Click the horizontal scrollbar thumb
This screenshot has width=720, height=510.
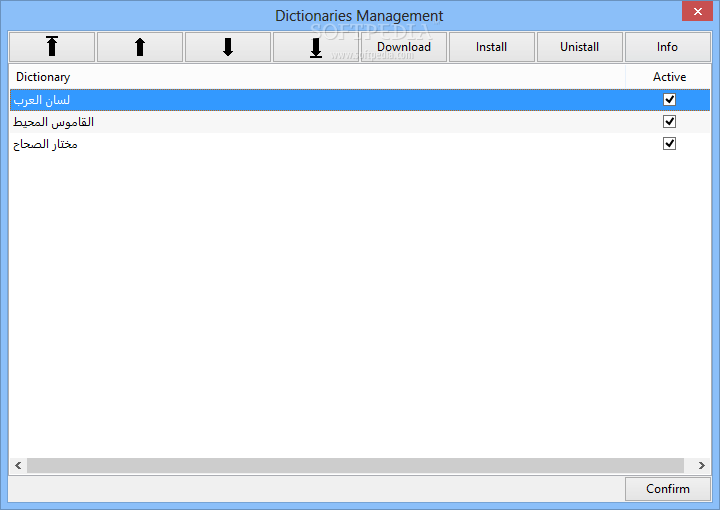[x=355, y=465]
